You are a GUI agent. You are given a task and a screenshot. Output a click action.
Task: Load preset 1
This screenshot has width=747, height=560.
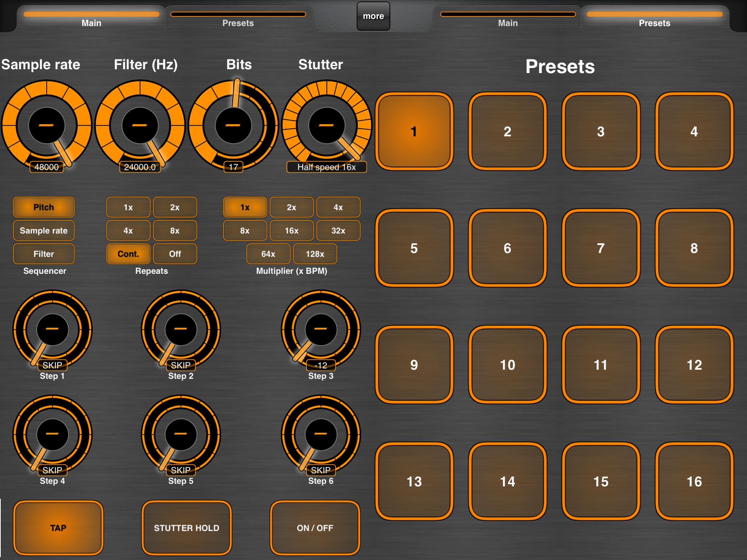[414, 131]
